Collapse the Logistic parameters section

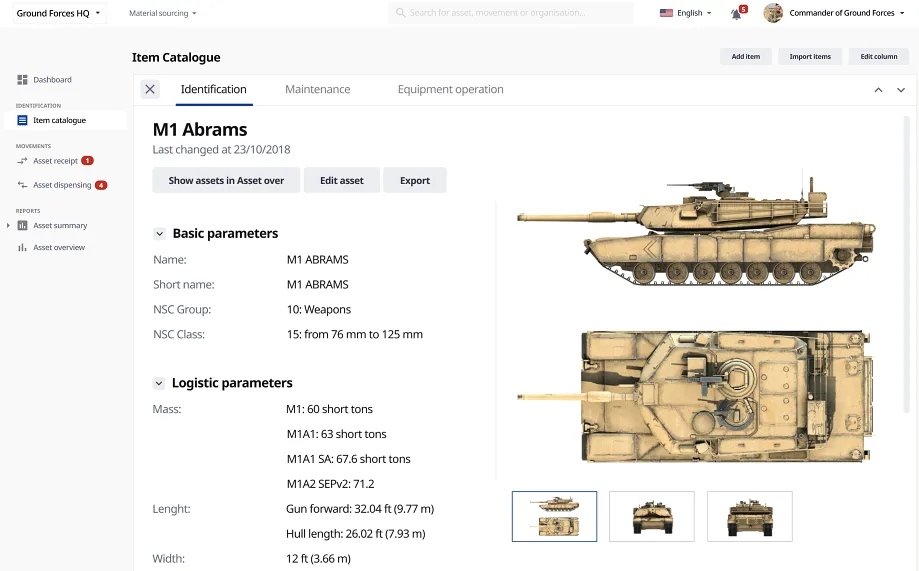[159, 383]
